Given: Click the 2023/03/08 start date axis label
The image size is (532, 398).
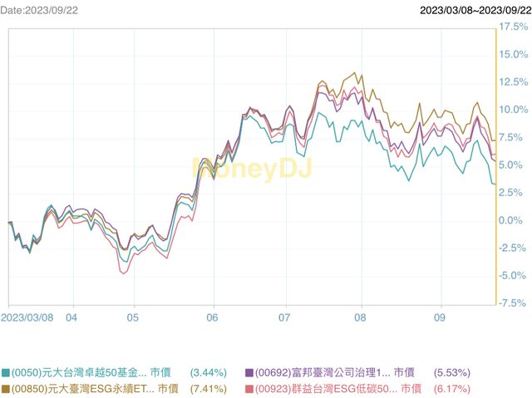Looking at the screenshot, I should (x=27, y=317).
